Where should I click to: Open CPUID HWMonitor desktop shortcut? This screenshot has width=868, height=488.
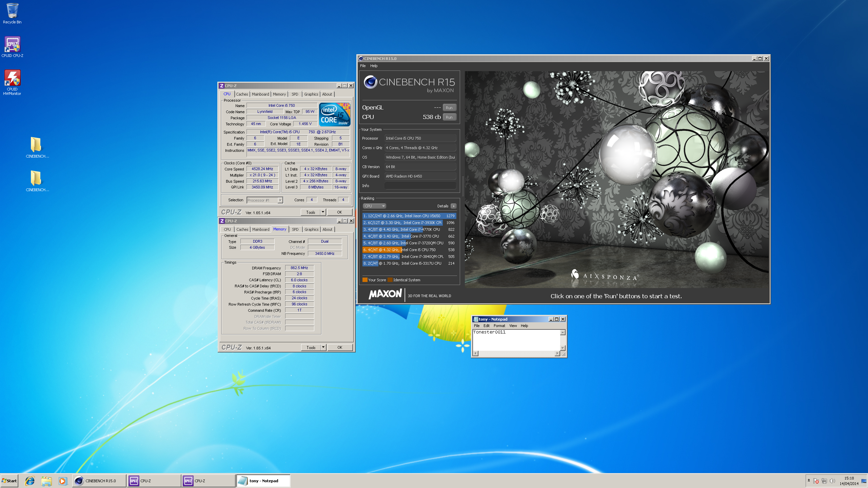12,82
